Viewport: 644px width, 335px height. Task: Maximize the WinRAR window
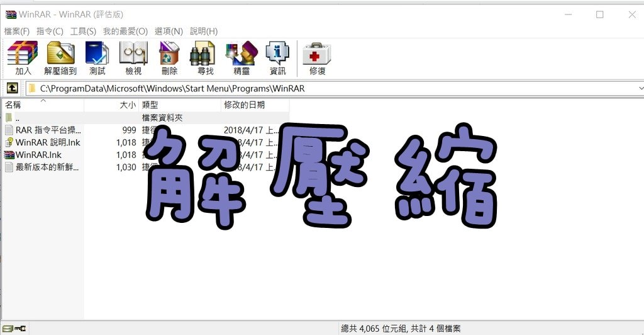point(599,14)
